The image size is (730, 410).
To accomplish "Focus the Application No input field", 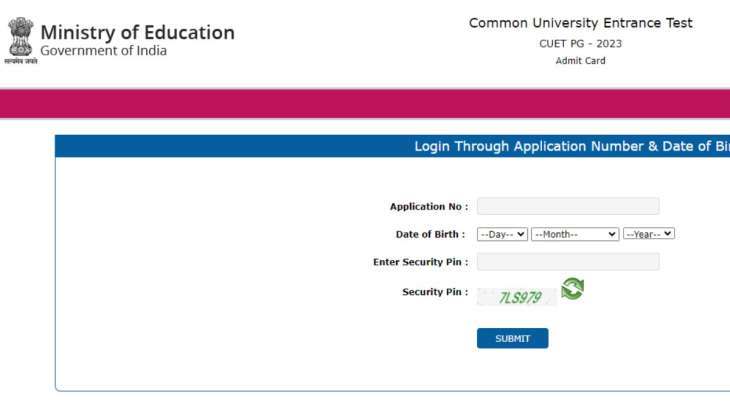I will pos(568,206).
